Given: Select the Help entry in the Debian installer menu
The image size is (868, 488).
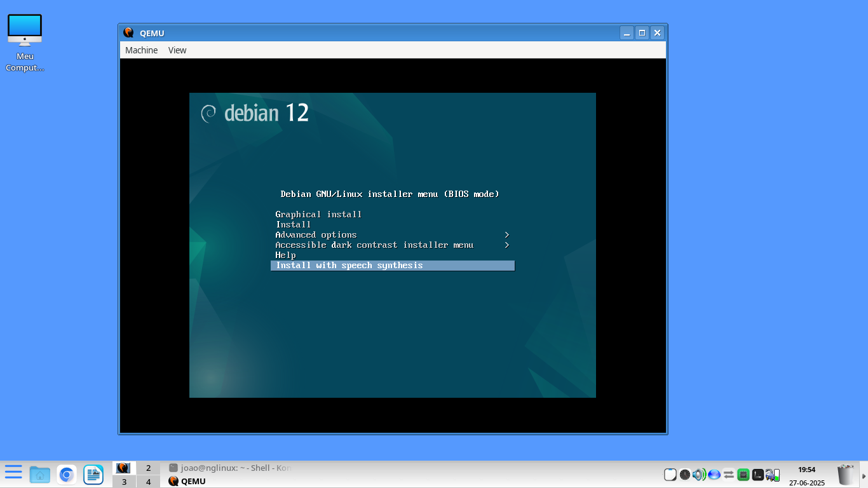Looking at the screenshot, I should click(285, 255).
